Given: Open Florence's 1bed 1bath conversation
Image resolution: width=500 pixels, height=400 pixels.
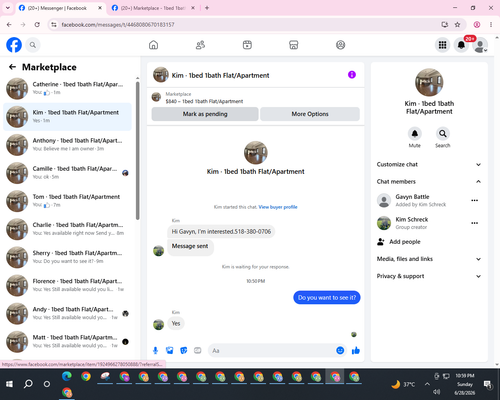Looking at the screenshot, I should tap(68, 285).
